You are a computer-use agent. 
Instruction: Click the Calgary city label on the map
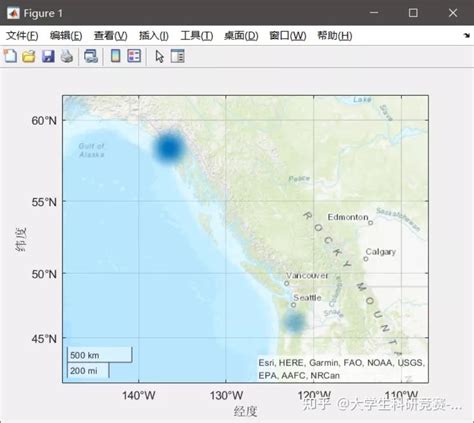click(x=381, y=252)
